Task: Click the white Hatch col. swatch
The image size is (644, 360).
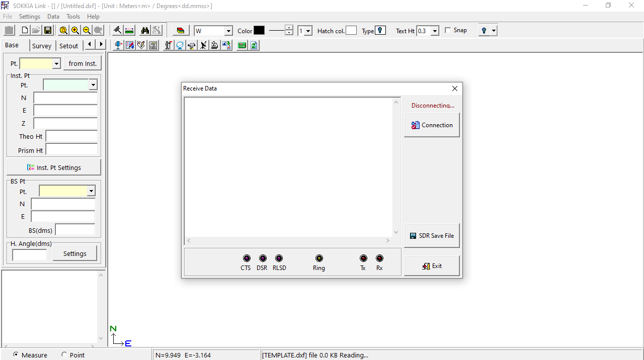Action: pyautogui.click(x=351, y=31)
